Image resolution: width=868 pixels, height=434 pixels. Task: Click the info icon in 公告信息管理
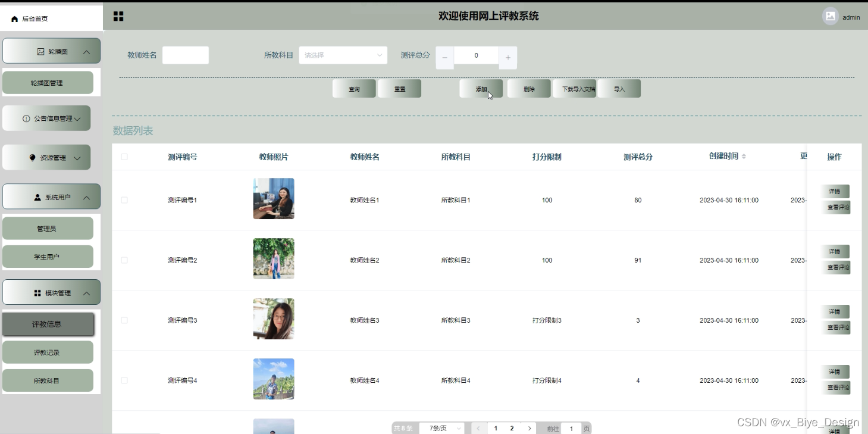click(26, 118)
